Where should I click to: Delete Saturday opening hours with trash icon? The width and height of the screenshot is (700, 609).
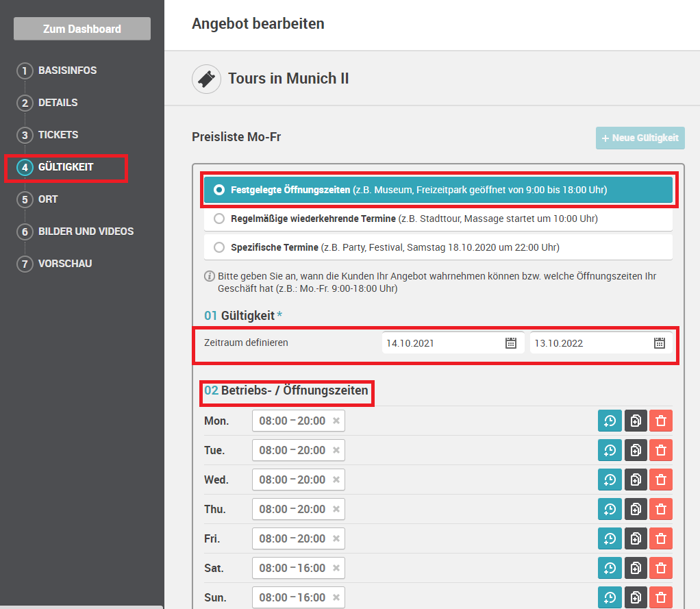point(661,568)
